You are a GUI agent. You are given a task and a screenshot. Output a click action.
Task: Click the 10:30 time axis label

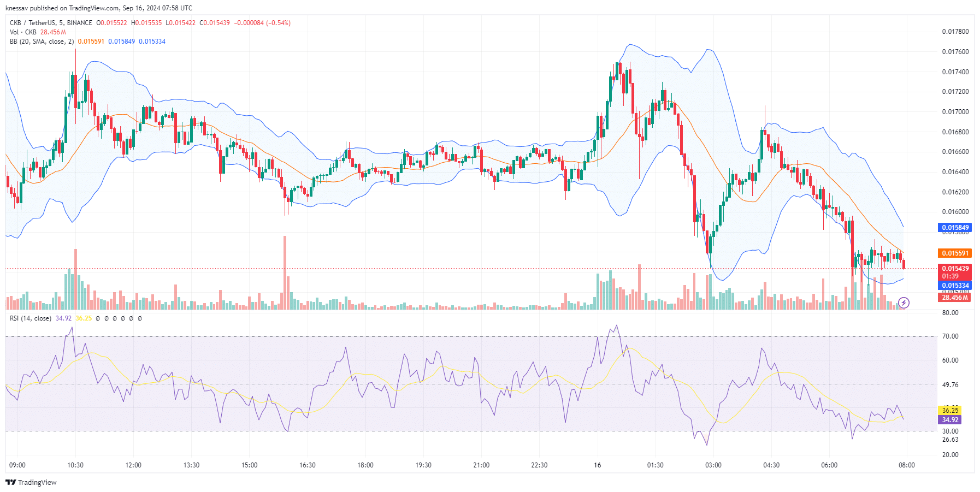(x=75, y=465)
